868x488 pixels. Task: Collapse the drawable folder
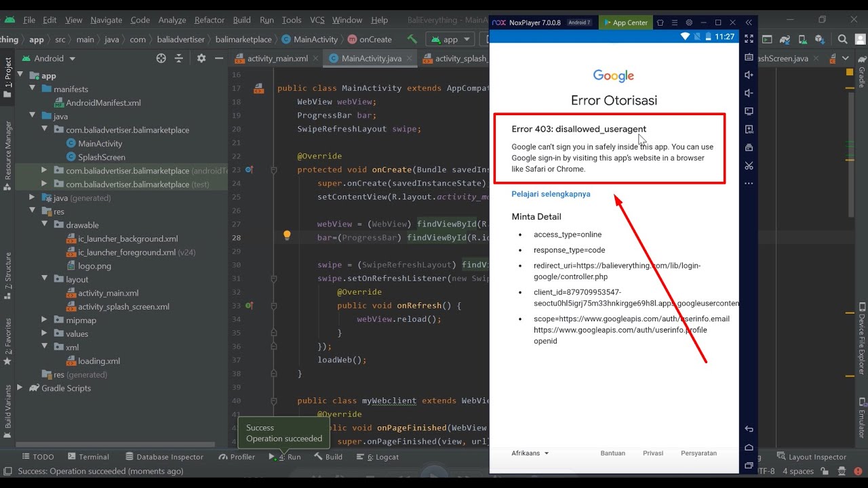[45, 225]
